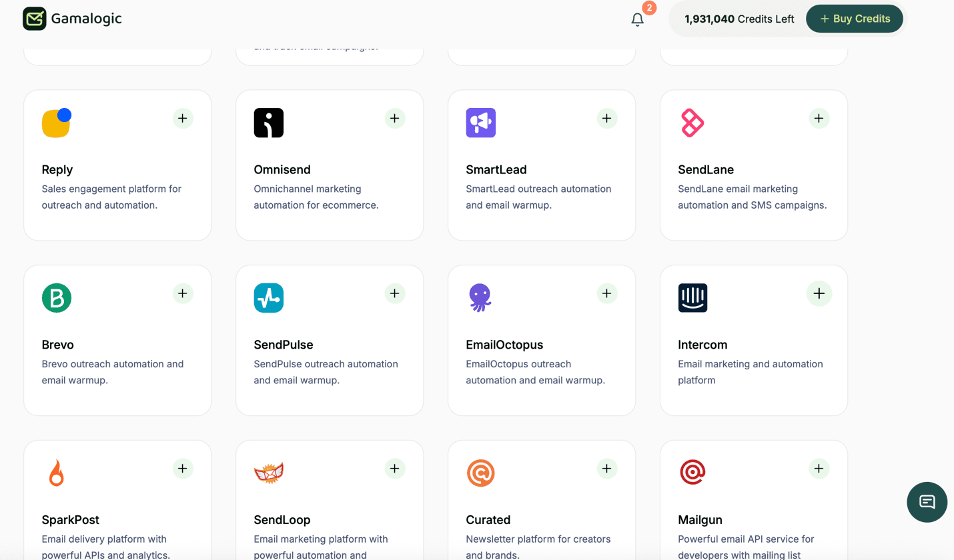Click the Brevo green B logo
This screenshot has width=954, height=560.
click(x=57, y=298)
